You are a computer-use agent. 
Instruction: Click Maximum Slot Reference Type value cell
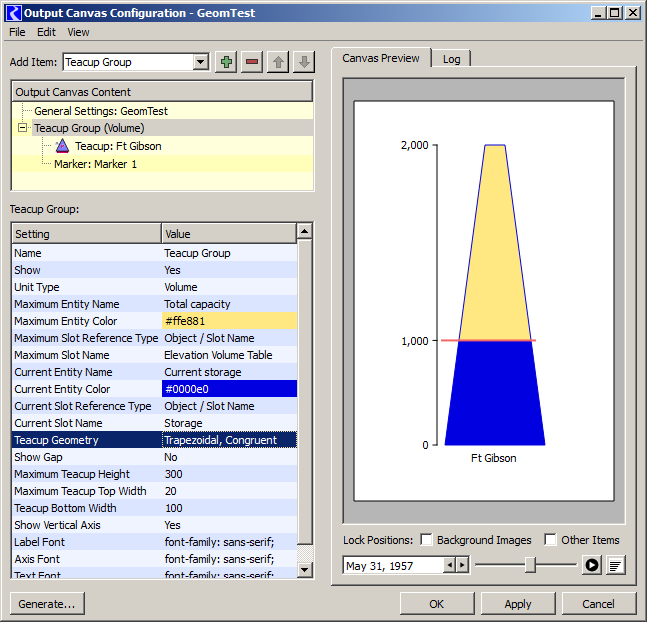click(229, 338)
